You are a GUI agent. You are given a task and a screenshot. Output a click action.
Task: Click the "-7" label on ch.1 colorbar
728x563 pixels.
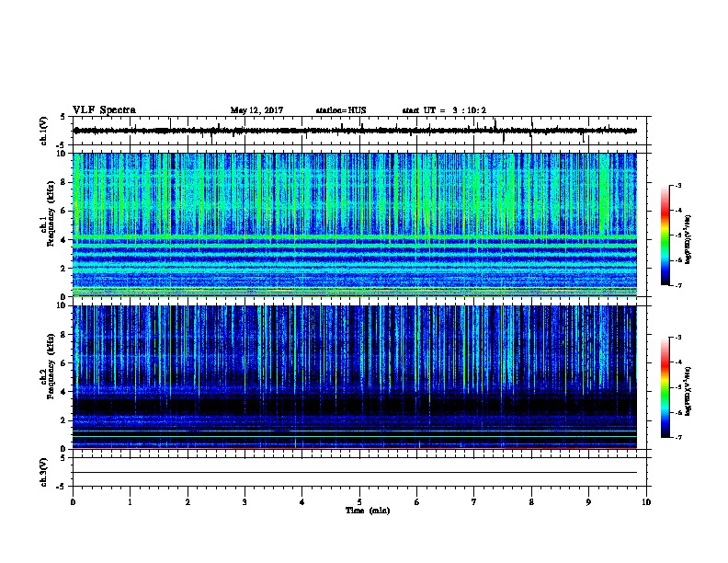[x=677, y=285]
